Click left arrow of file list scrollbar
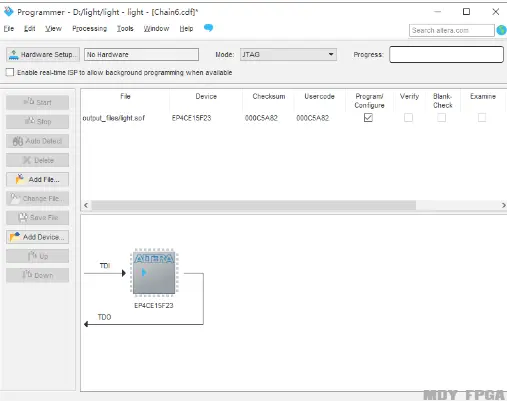The height and width of the screenshot is (401, 507). pos(86,205)
